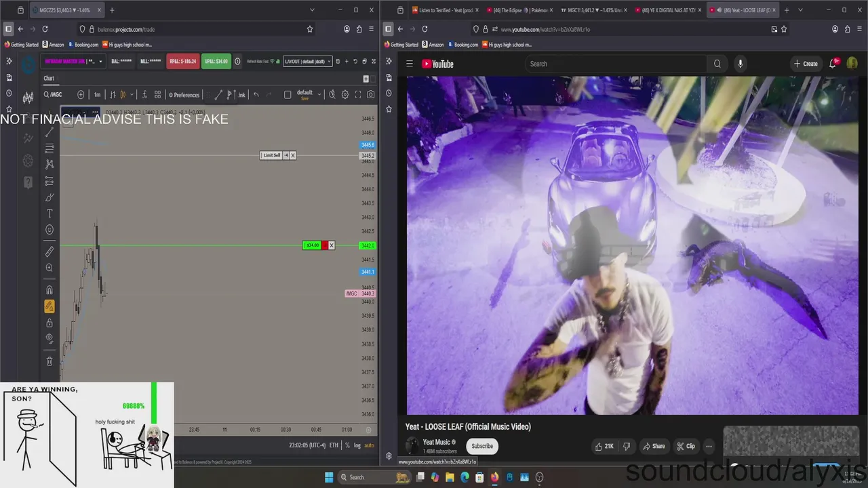Toggle the fullscreen layout checkbox square

point(288,95)
